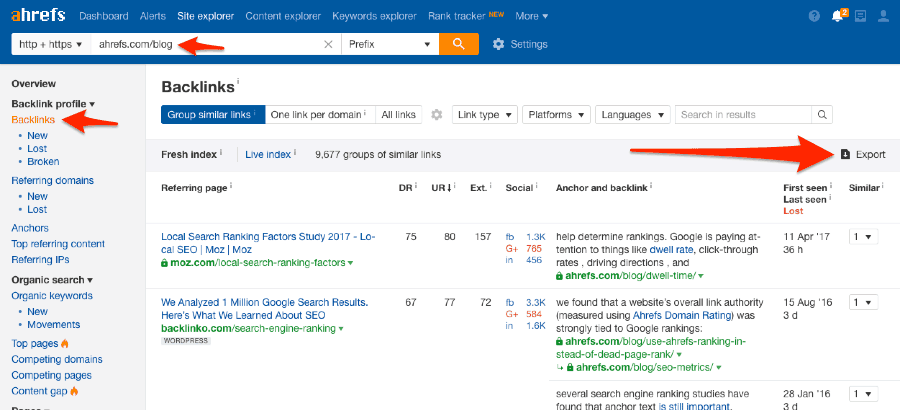Open the notifications bell icon
Image resolution: width=900 pixels, height=410 pixels.
[x=837, y=16]
